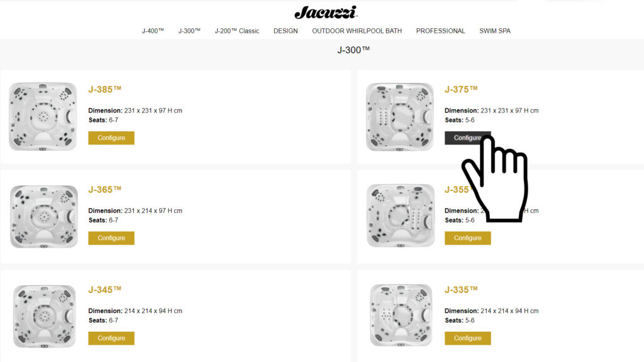Open OUTDOOR WHIRLPOOL BATH menu

(x=357, y=31)
